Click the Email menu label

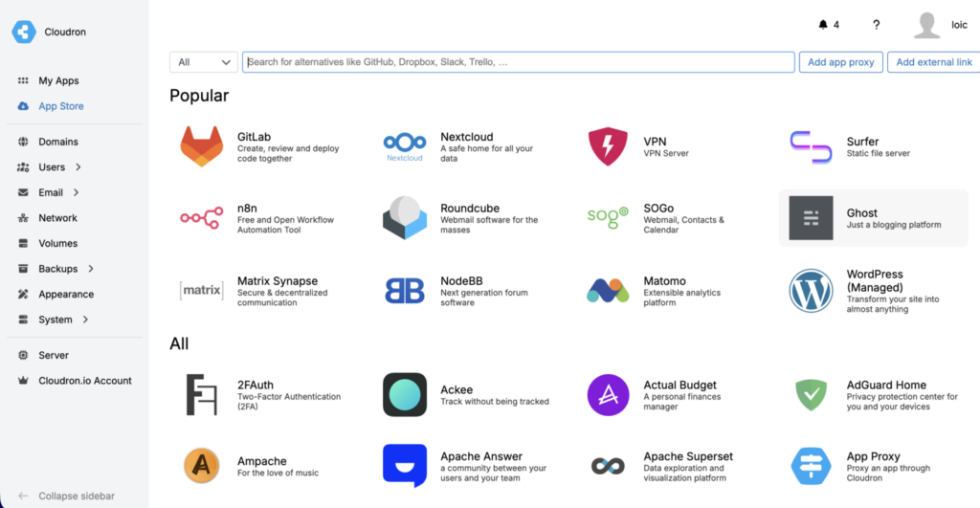click(x=51, y=192)
